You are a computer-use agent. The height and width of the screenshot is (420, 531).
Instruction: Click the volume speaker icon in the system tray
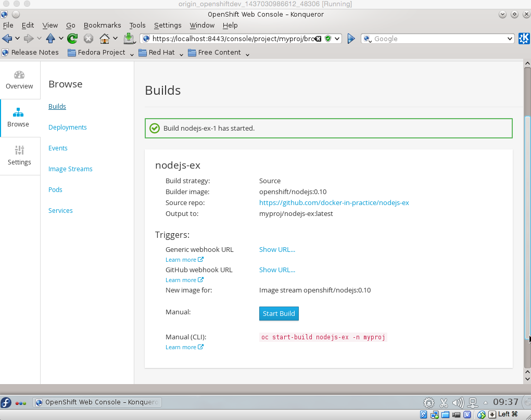tap(458, 402)
